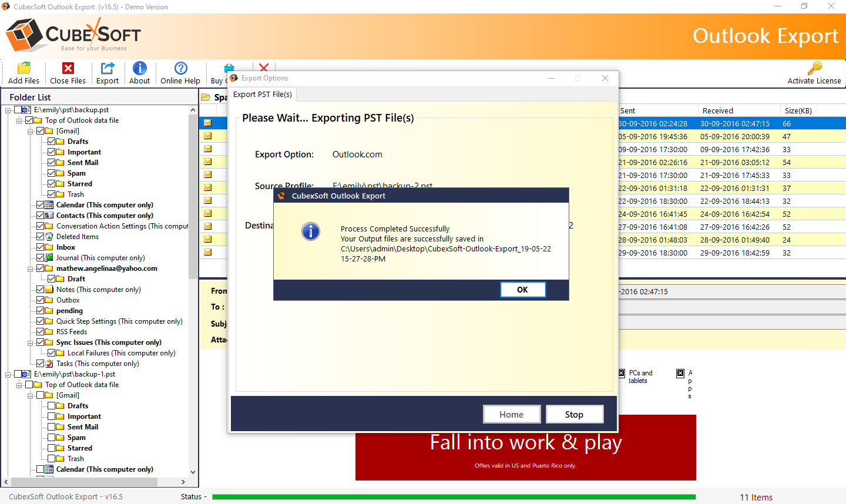Viewport: 846px width, 504px height.
Task: Click OK in the Process Completed dialog
Action: tap(523, 290)
